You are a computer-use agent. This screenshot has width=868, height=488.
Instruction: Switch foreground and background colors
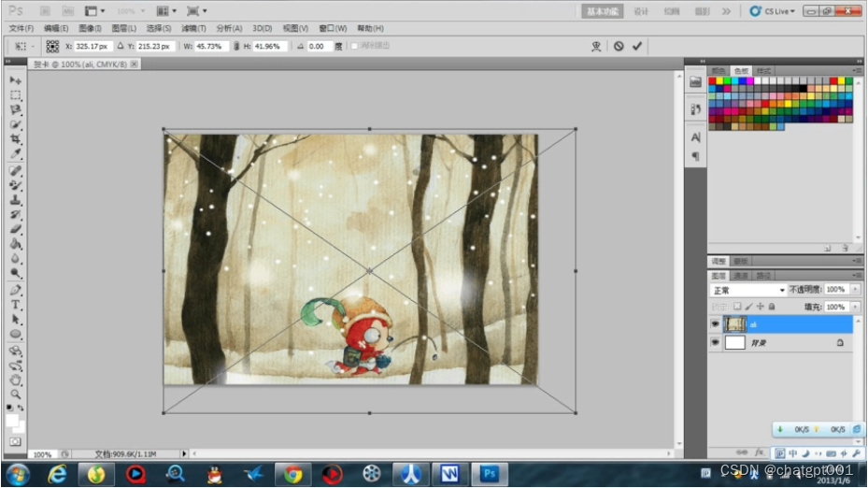[x=21, y=408]
